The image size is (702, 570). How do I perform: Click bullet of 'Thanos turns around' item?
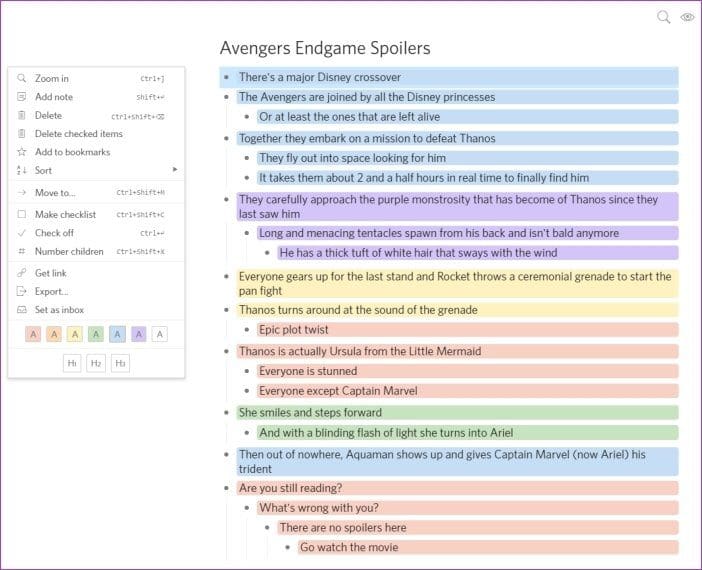[x=227, y=310]
